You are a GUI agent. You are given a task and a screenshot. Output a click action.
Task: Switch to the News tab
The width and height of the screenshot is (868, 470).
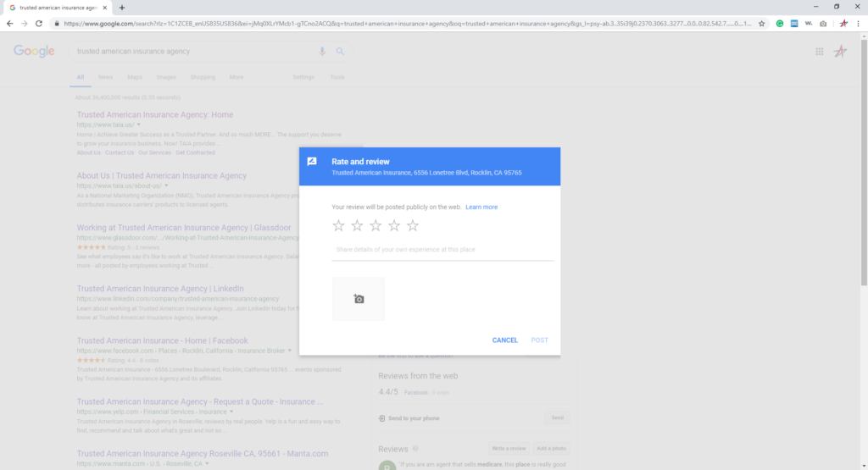click(106, 77)
